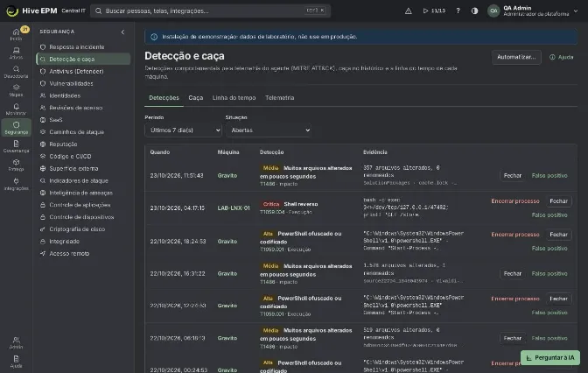Focus the Buscar pessoas, telas search field
The width and height of the screenshot is (588, 373).
pos(210,11)
